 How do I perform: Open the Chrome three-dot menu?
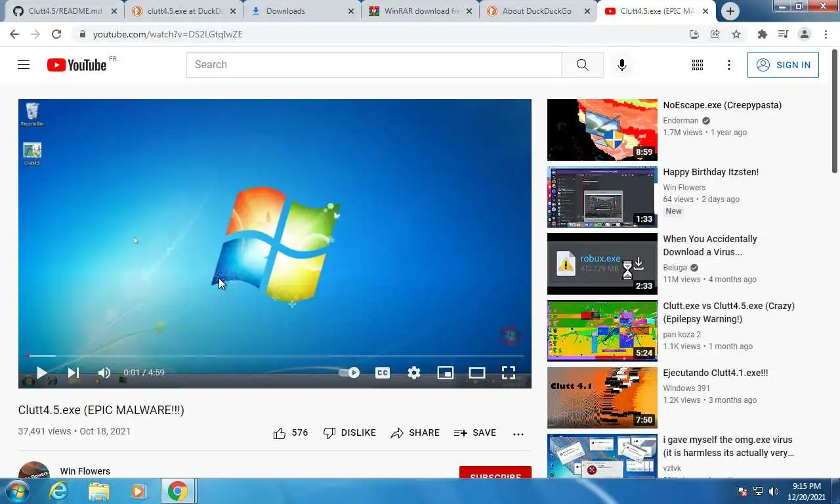[825, 34]
